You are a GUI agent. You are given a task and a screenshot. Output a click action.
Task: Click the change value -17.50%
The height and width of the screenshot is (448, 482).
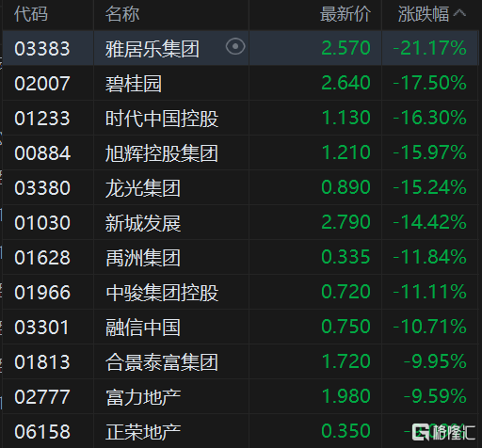pyautogui.click(x=429, y=83)
